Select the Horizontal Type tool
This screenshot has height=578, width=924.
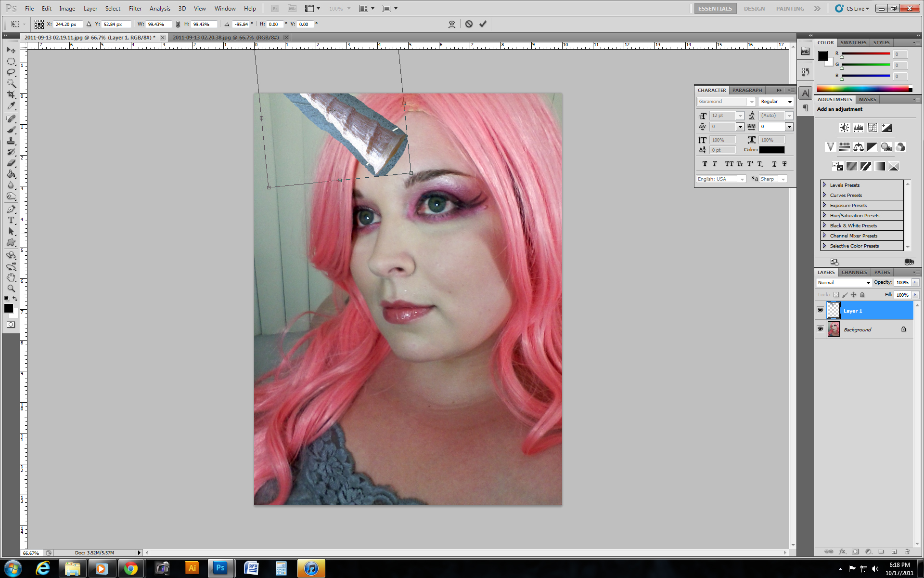tap(11, 220)
